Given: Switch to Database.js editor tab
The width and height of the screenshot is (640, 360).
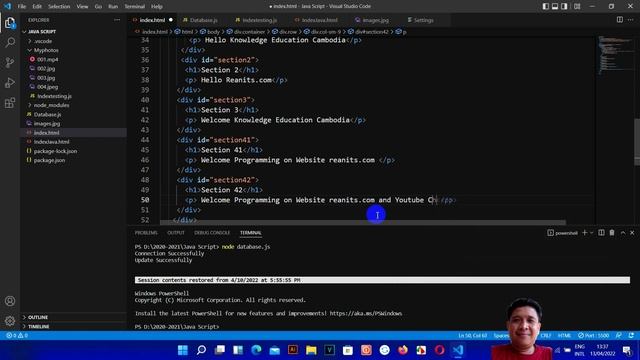Looking at the screenshot, I should [x=203, y=20].
